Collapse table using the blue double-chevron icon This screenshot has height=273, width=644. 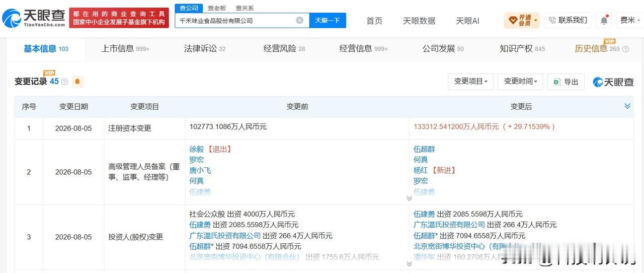click(627, 106)
